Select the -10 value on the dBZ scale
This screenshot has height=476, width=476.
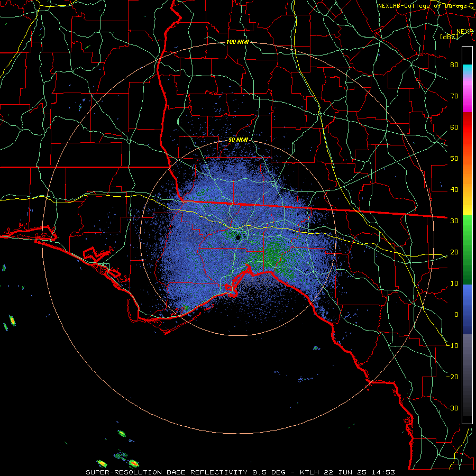point(452,345)
